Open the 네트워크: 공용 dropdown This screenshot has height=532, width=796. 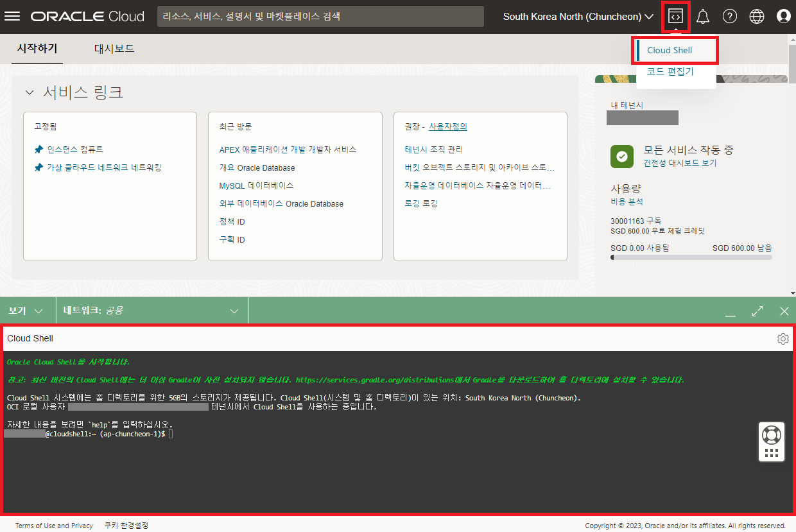[x=152, y=311]
